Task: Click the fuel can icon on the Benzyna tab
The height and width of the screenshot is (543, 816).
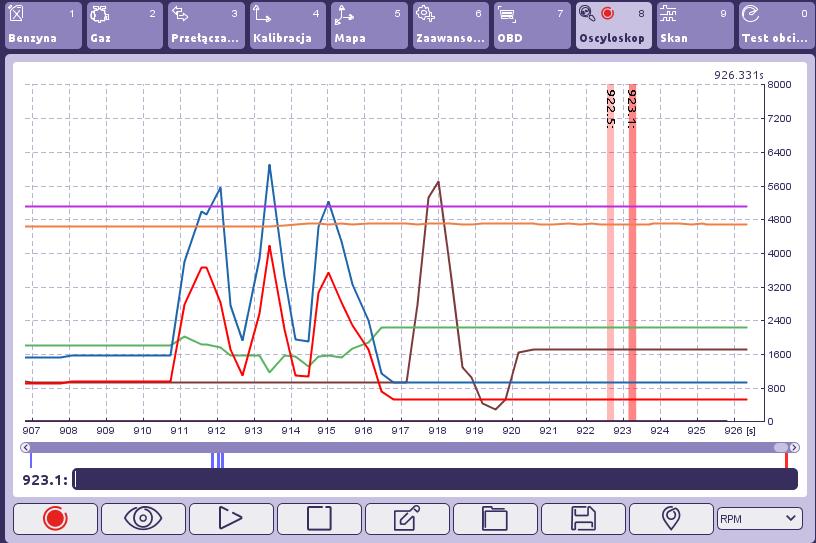Action: (17, 14)
